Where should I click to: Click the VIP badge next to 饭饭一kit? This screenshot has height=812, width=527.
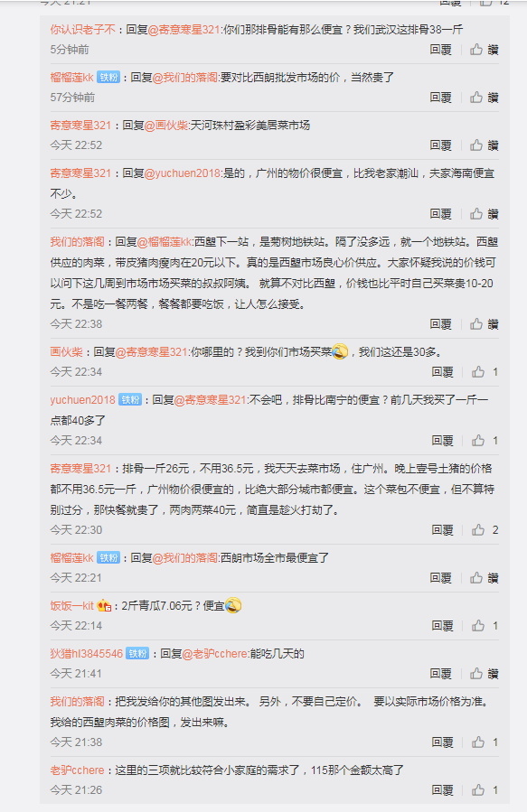point(104,605)
